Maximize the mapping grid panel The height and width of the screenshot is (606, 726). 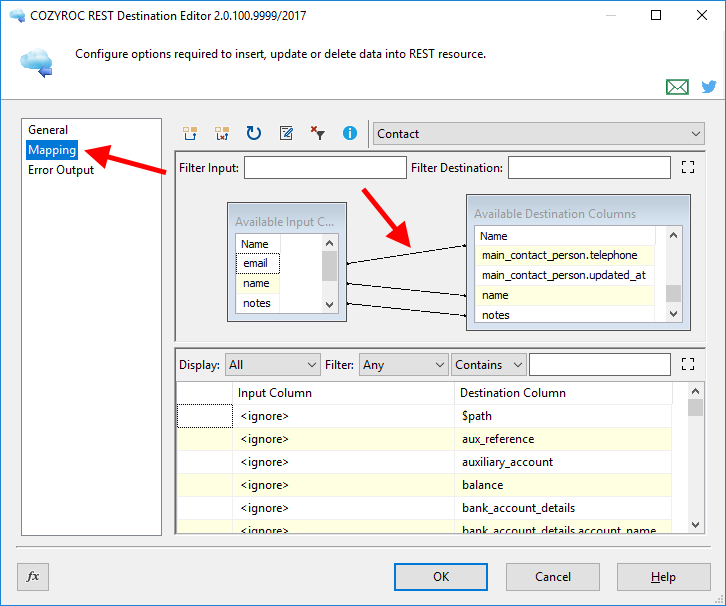pyautogui.click(x=688, y=364)
